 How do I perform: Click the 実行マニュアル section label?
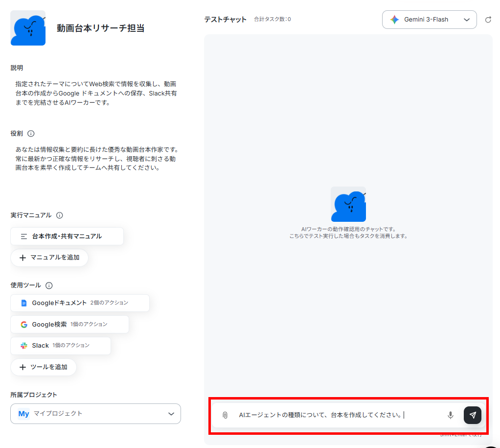[31, 215]
